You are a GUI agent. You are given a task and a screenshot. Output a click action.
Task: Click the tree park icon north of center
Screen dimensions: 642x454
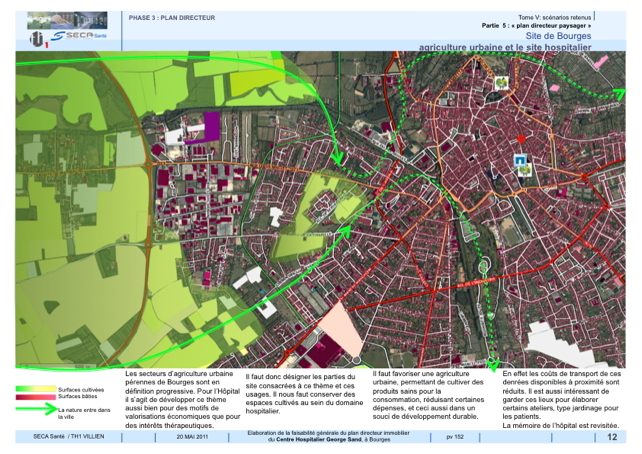coord(500,82)
